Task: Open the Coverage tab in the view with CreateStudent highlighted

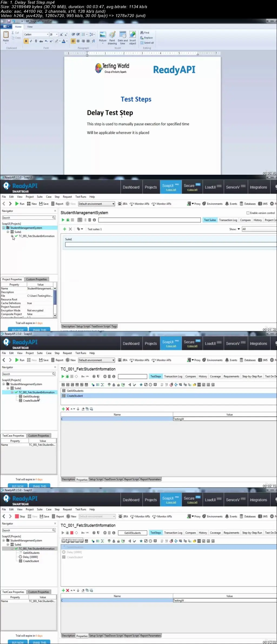Action: (x=215, y=376)
